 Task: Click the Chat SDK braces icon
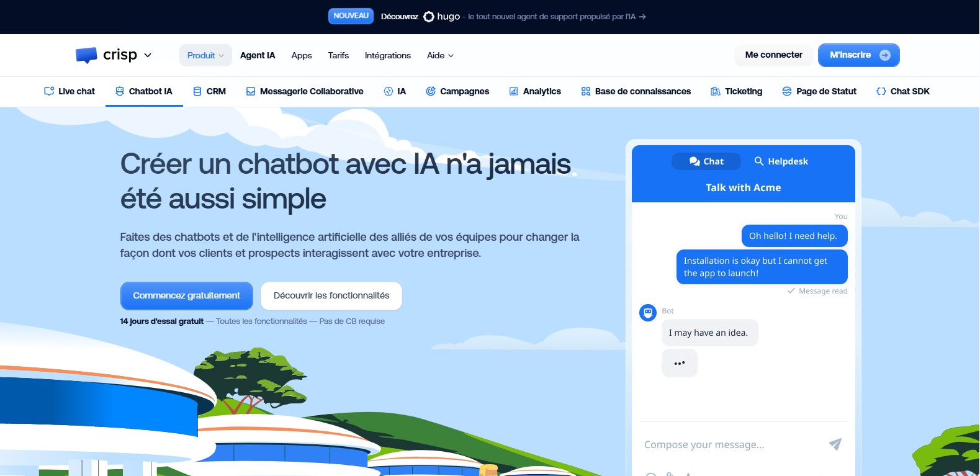(x=881, y=91)
